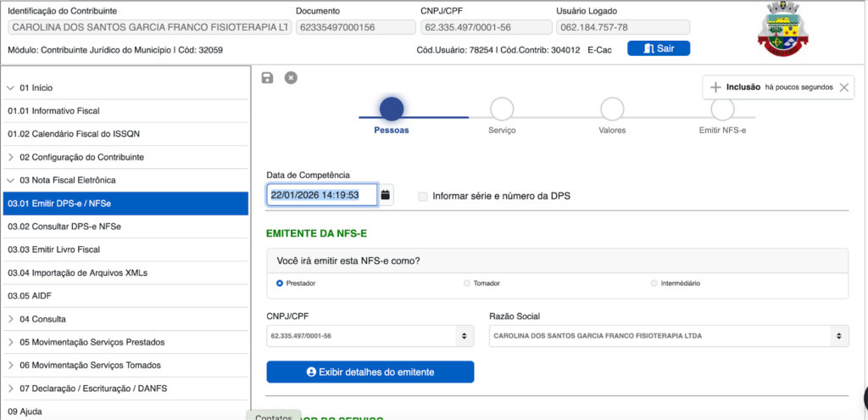Click the Sair logout button
This screenshot has height=420, width=868.
tap(659, 48)
